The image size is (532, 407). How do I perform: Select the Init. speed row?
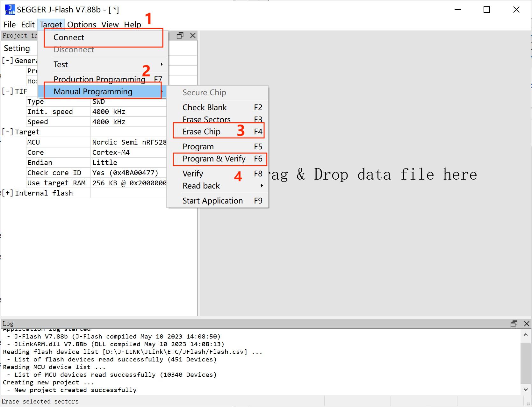coord(97,112)
